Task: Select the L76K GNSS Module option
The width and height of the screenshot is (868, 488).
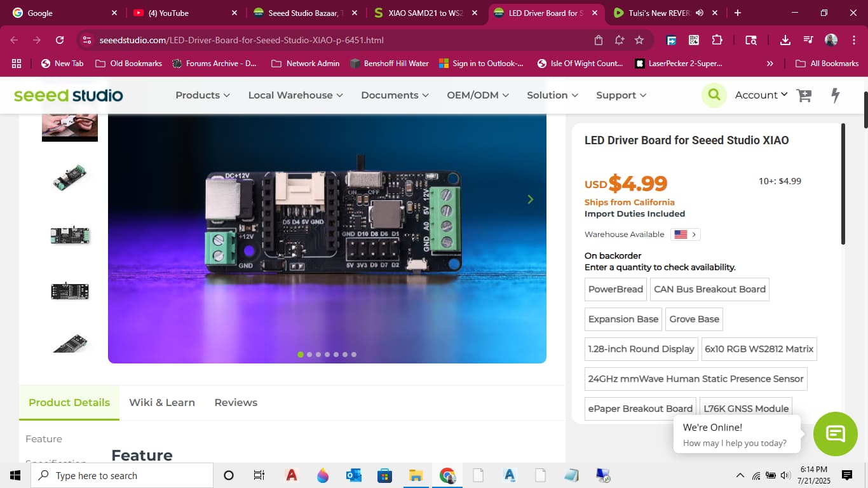Action: 746,409
